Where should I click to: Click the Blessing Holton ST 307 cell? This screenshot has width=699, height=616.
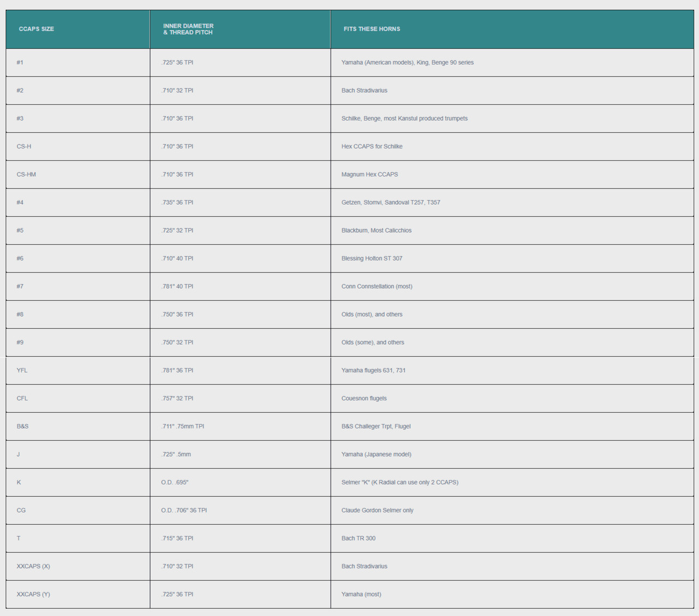[512, 258]
